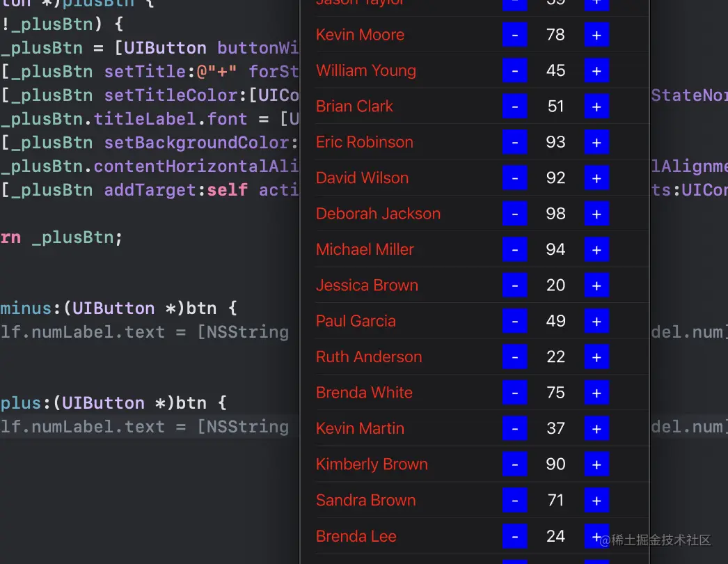Select the Michael Miller name
The width and height of the screenshot is (728, 564).
click(365, 249)
